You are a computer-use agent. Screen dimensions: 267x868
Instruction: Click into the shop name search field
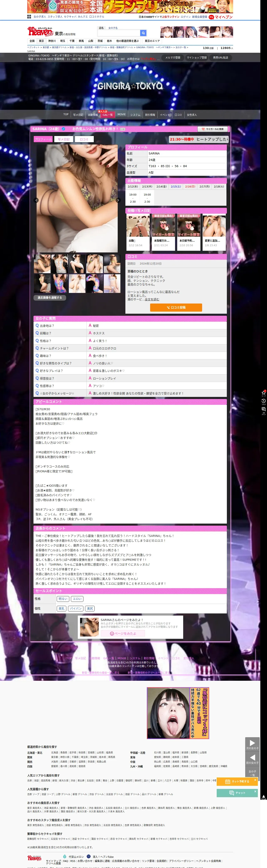[x=119, y=33]
